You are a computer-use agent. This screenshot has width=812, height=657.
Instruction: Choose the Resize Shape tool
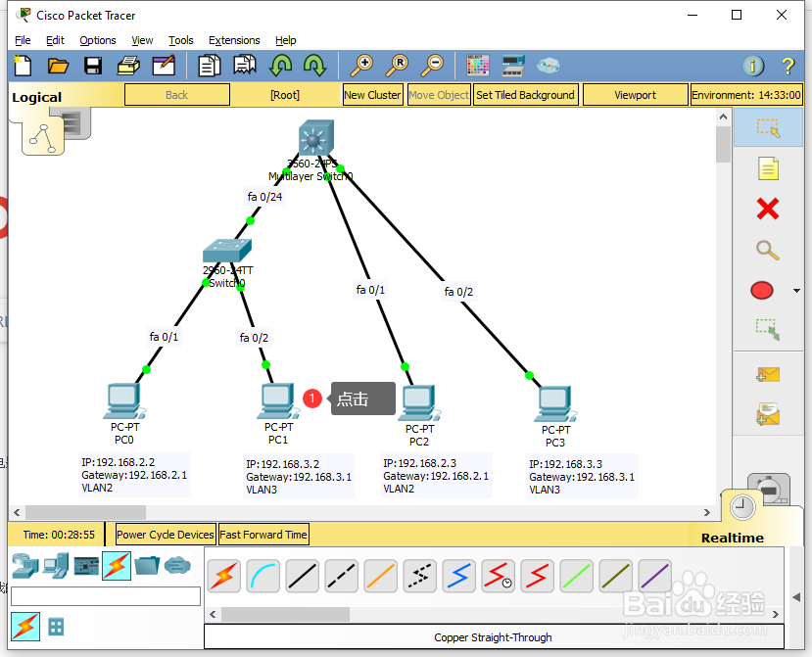click(768, 329)
